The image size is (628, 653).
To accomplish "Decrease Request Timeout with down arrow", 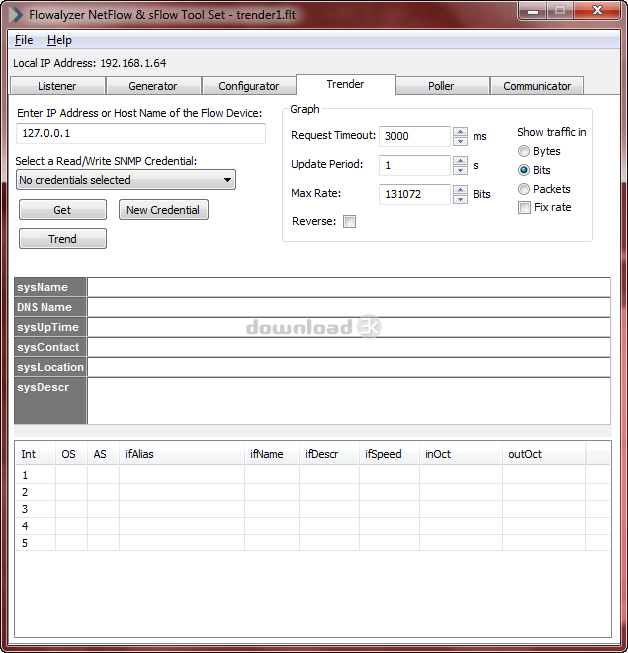I will pos(460,141).
